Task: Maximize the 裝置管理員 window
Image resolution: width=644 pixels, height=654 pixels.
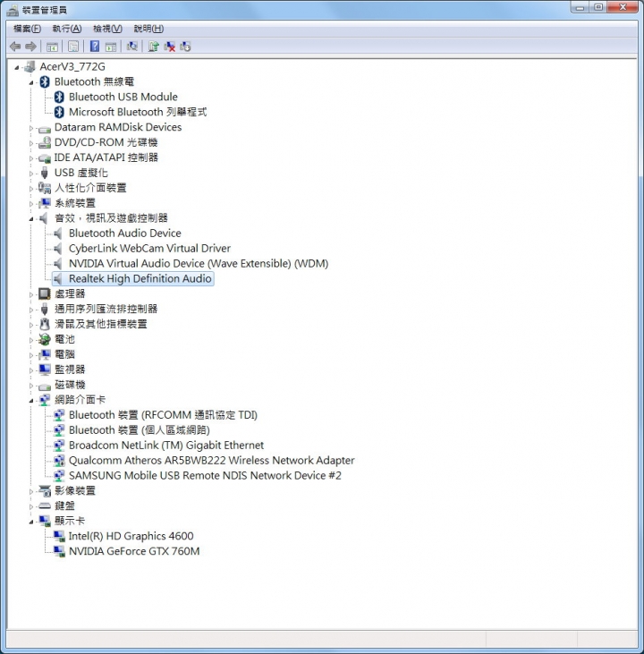Action: click(x=598, y=7)
